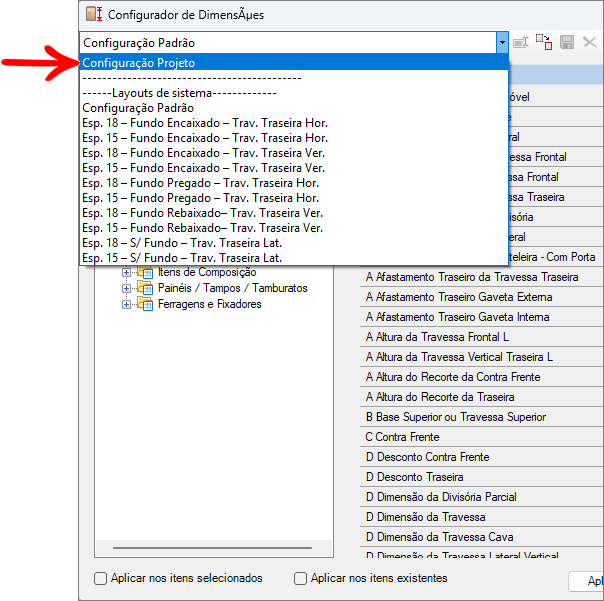Click the Ferragens e Fixadores folder icon

(145, 304)
